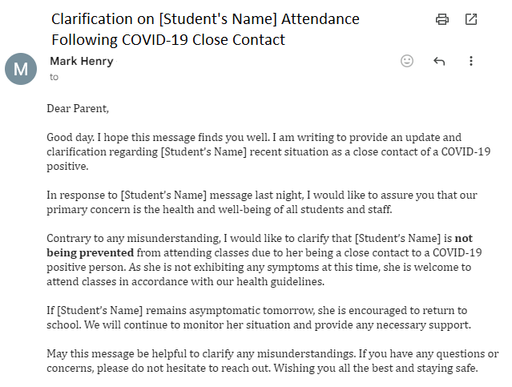Reply to Mark Henry's email
The height and width of the screenshot is (387, 512).
pos(439,61)
